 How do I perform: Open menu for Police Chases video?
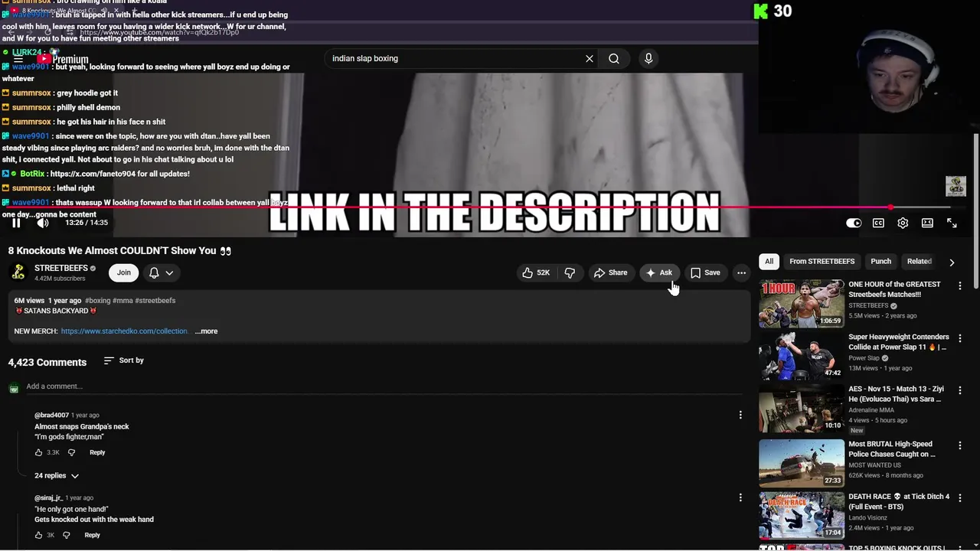click(960, 445)
